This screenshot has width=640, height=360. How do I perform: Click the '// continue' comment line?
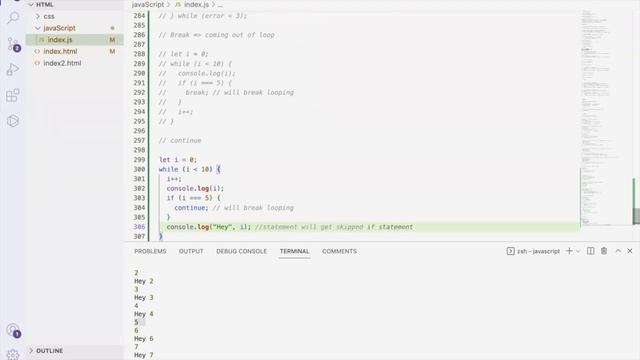tap(180, 140)
